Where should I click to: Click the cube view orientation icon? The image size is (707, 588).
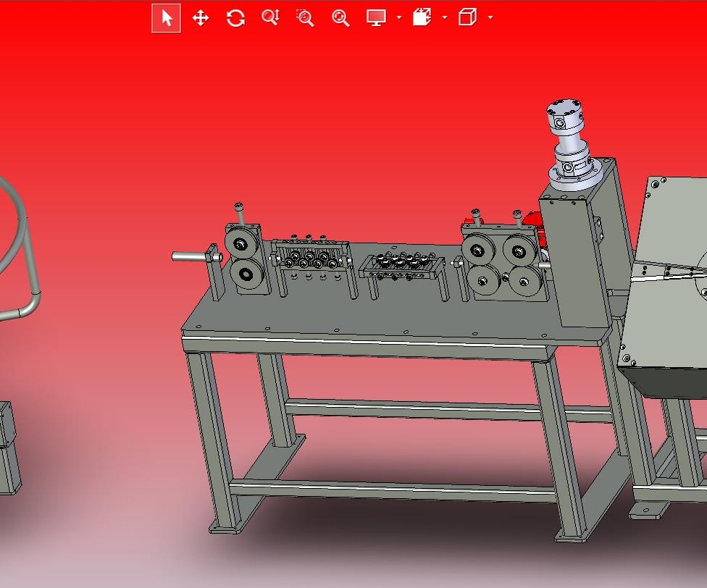(x=467, y=17)
